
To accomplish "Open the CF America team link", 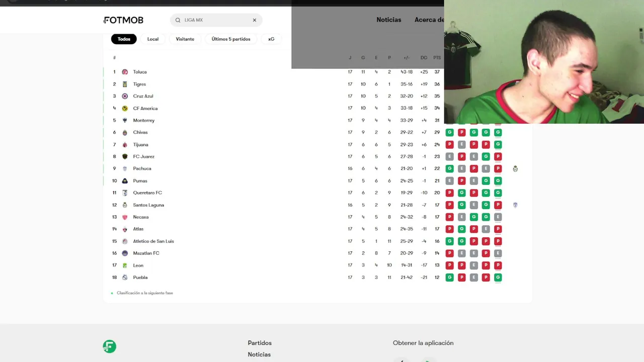I will point(145,108).
